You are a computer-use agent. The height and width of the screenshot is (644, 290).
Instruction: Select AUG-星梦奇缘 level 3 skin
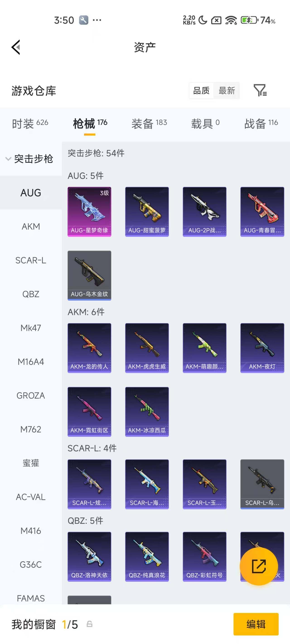click(x=89, y=211)
